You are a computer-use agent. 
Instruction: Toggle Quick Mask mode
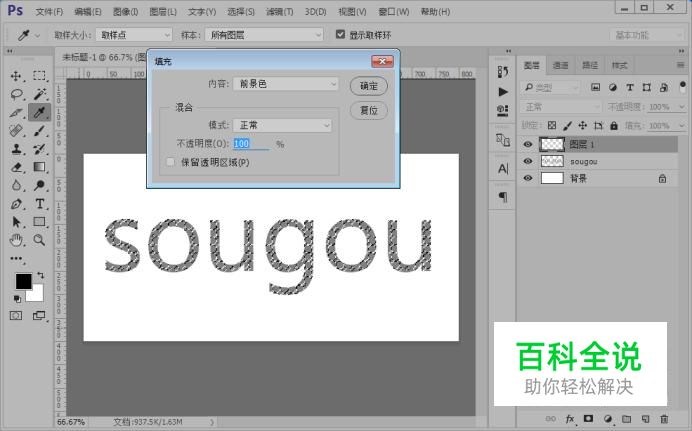[16, 316]
